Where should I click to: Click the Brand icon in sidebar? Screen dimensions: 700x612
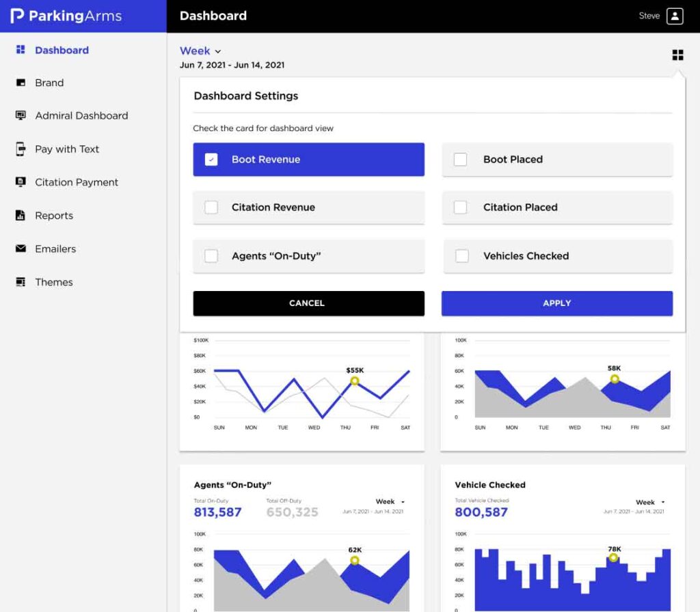21,83
